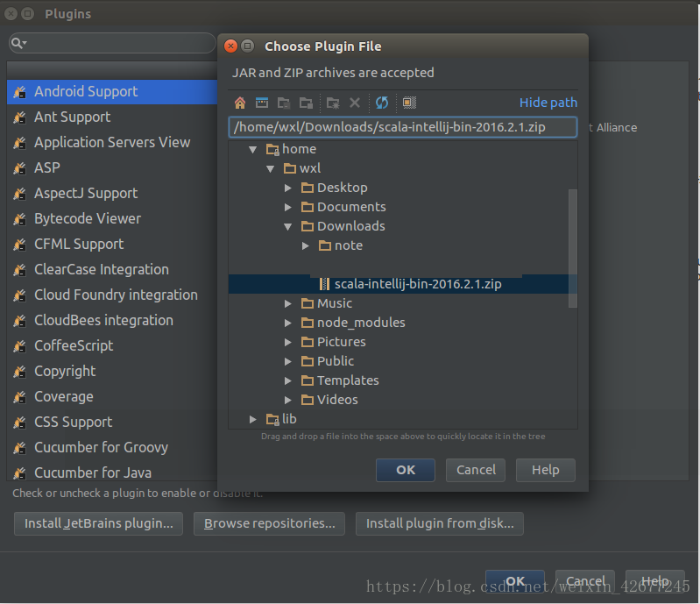Click the project directory toolbar icon

[284, 103]
